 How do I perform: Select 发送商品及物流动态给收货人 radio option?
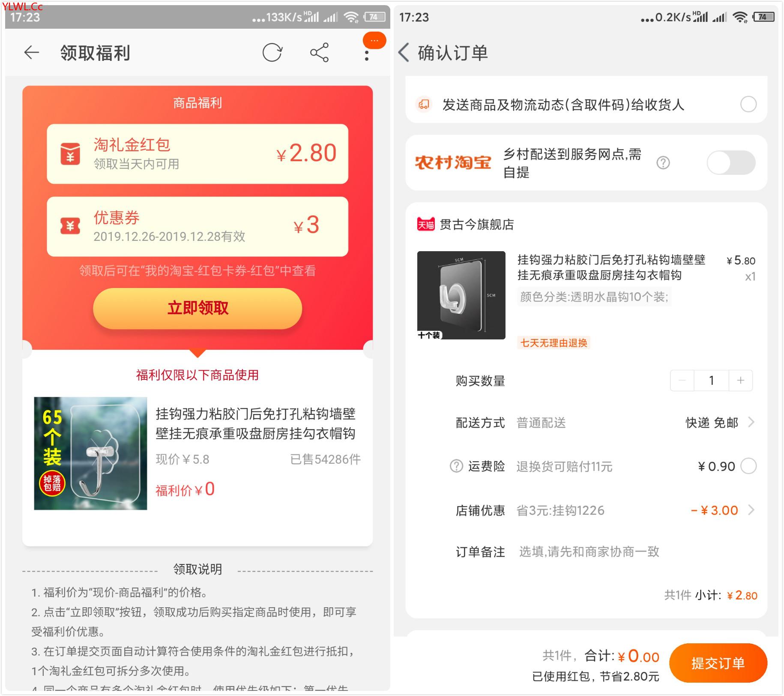(x=748, y=104)
